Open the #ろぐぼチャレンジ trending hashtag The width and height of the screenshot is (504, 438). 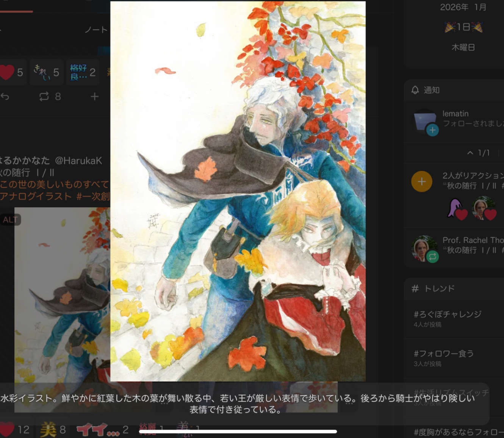(x=447, y=314)
